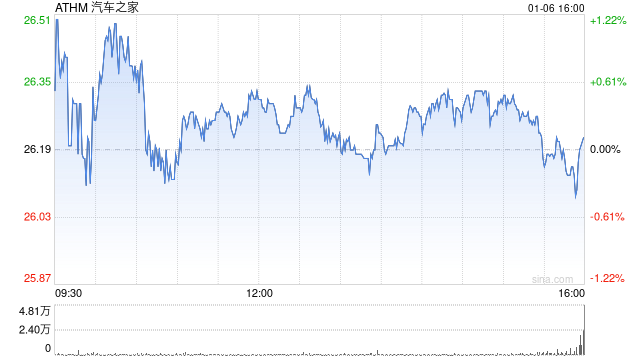Click the 0.00% percentage label
This screenshot has width=640, height=360.
coord(605,149)
